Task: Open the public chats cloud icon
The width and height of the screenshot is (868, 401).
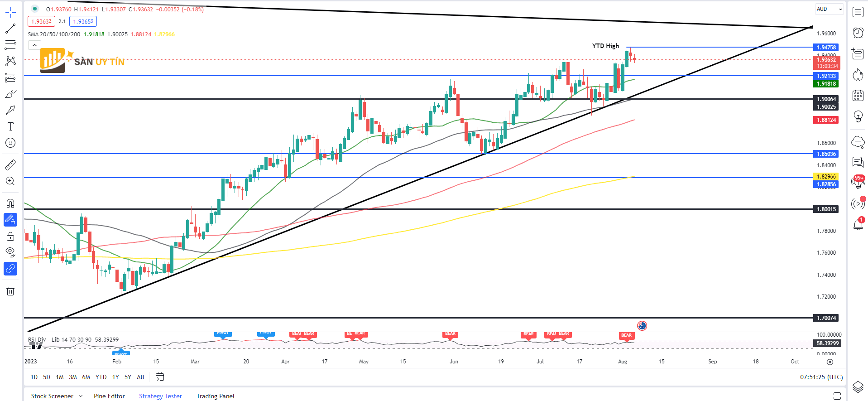Action: [x=858, y=142]
